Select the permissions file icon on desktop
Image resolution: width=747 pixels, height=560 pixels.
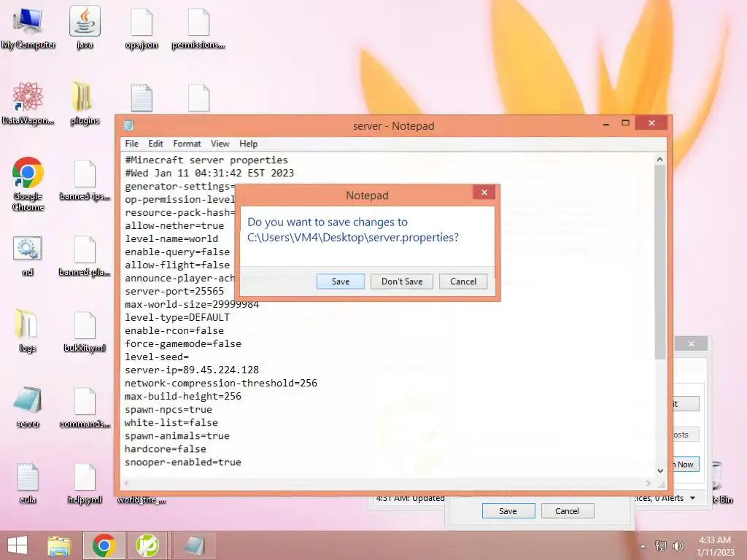coord(198,28)
